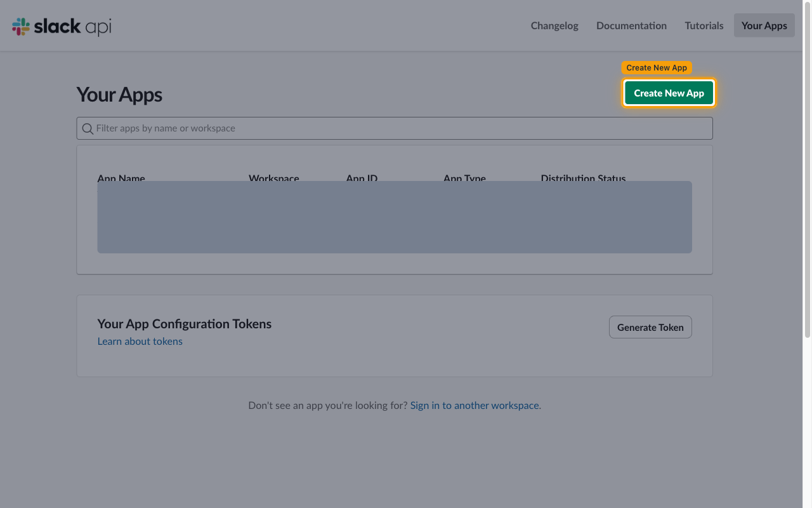Select the Your Apps nav tab

pyautogui.click(x=764, y=25)
